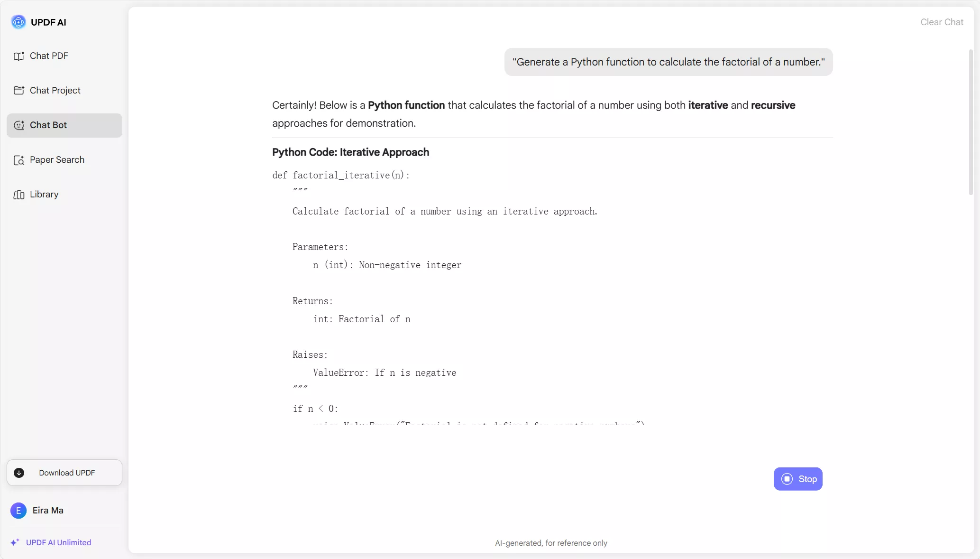Open the UPDF AI Unlimited link
Screen dimensions: 980x559
pos(59,542)
